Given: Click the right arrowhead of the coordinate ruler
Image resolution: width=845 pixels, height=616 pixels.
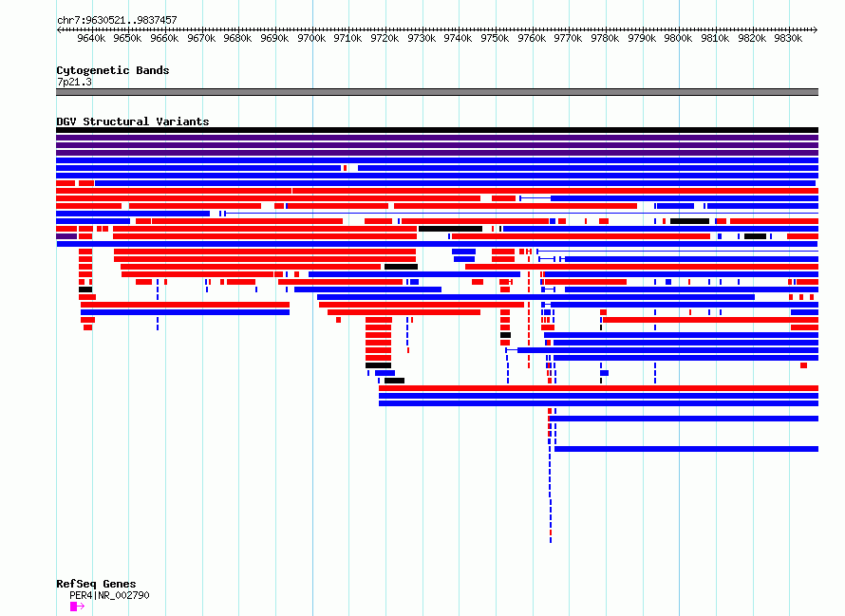Looking at the screenshot, I should click(816, 29).
